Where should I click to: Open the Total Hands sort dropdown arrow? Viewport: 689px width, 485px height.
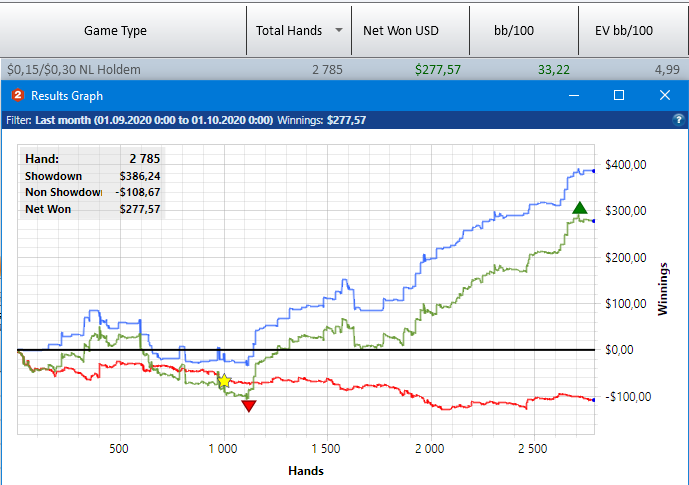pyautogui.click(x=339, y=30)
